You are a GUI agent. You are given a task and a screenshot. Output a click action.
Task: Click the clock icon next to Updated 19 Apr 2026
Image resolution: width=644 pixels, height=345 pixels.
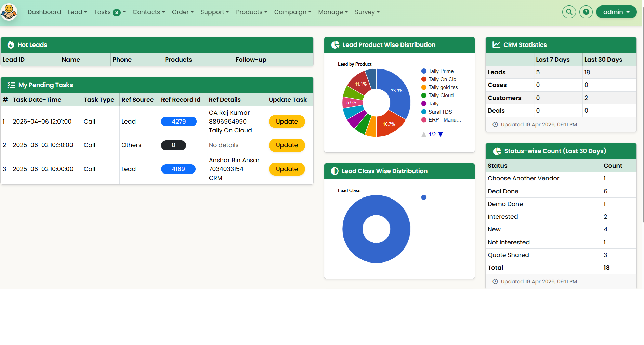pos(496,124)
